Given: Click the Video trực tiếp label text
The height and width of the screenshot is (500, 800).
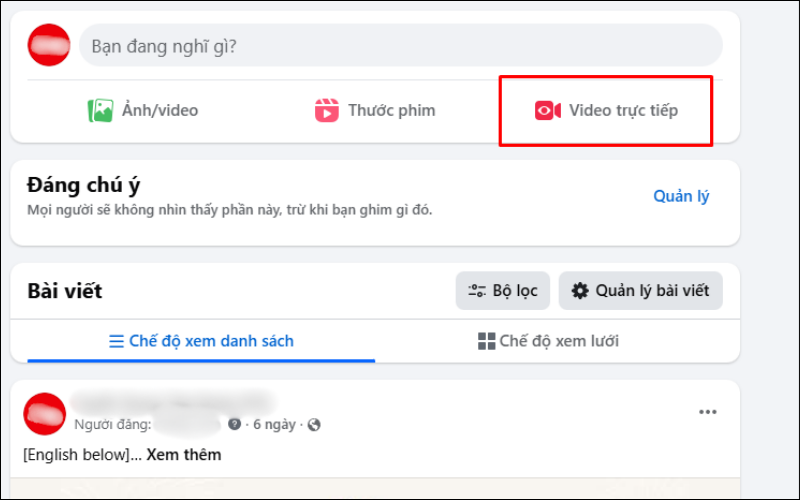Looking at the screenshot, I should (623, 110).
